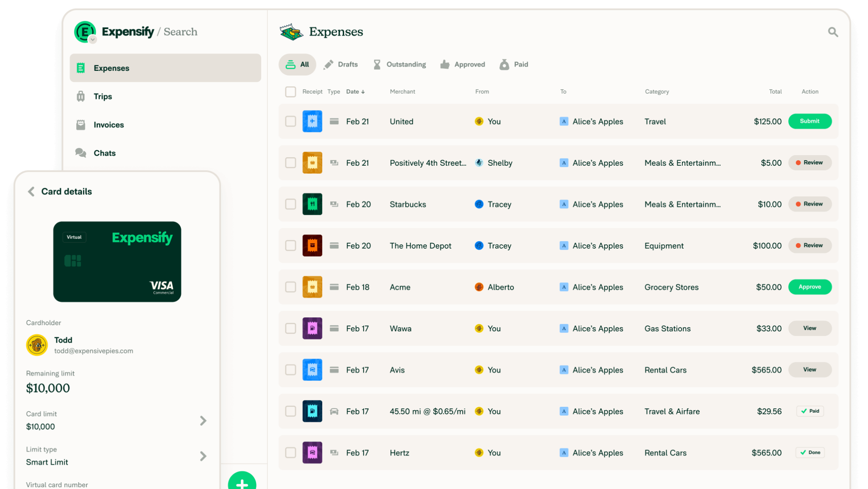The width and height of the screenshot is (868, 489).
Task: Go back from Card details screen
Action: 31,192
